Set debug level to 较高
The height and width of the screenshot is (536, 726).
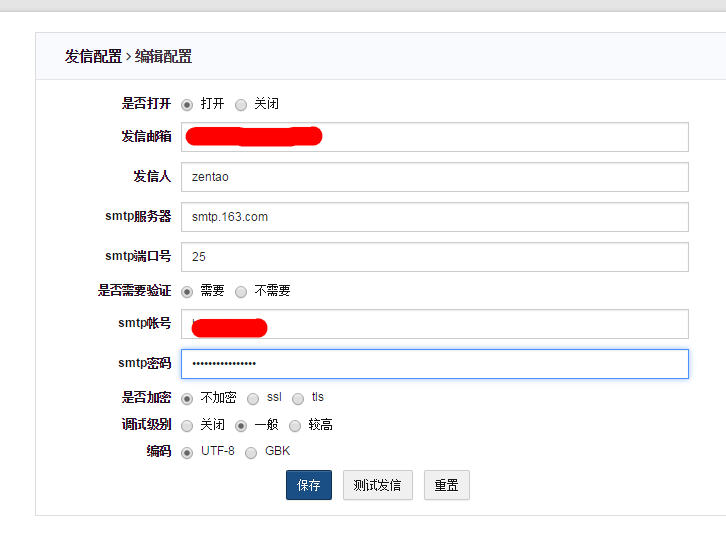pos(295,425)
